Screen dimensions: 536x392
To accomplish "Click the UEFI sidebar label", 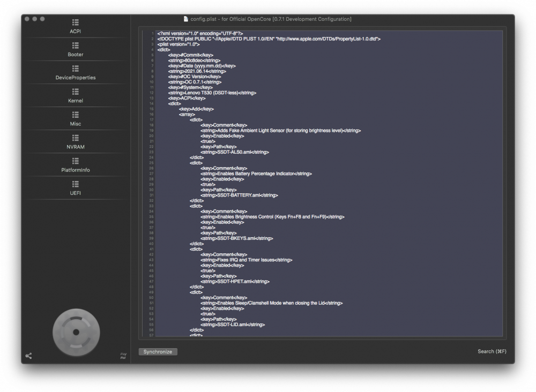I will point(76,193).
